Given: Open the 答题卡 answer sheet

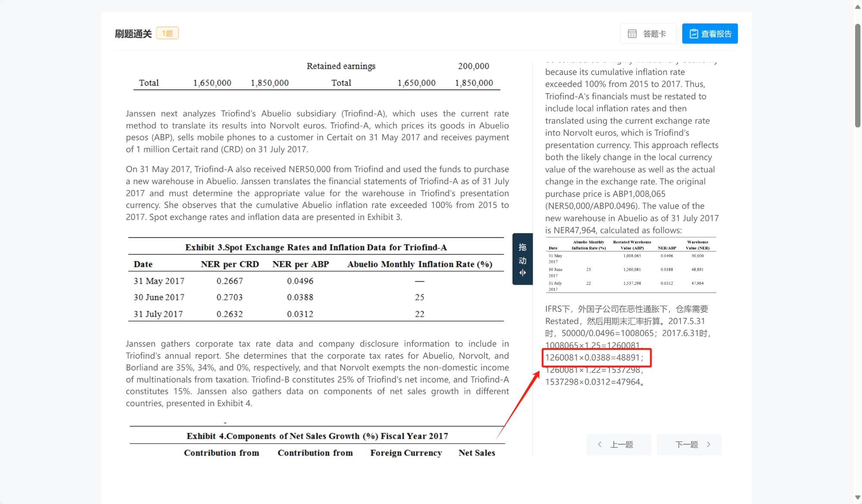Looking at the screenshot, I should (x=648, y=34).
